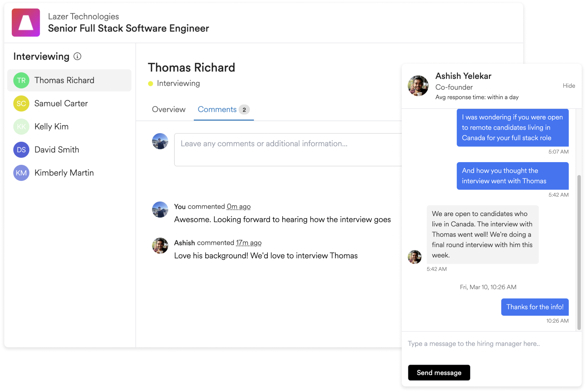Select Thomas Richard's TR avatar

pyautogui.click(x=21, y=80)
